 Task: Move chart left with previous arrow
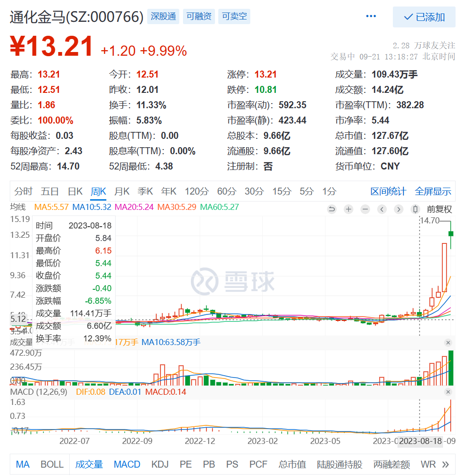point(382,209)
